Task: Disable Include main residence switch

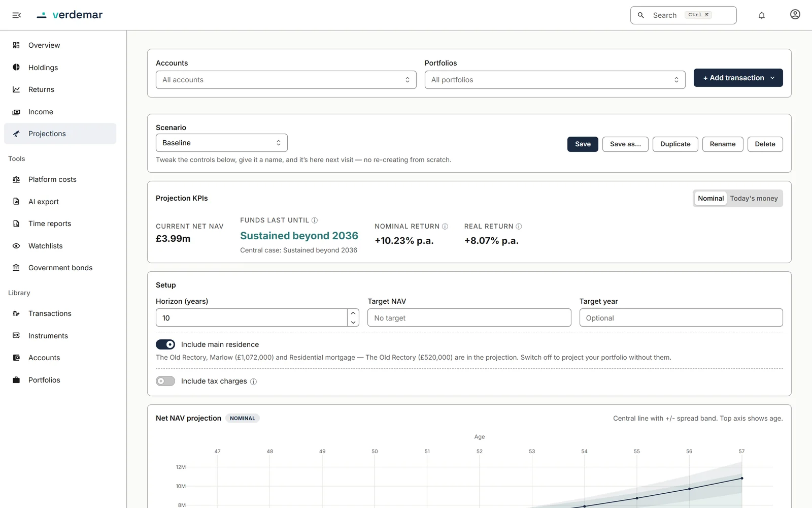Action: coord(165,344)
